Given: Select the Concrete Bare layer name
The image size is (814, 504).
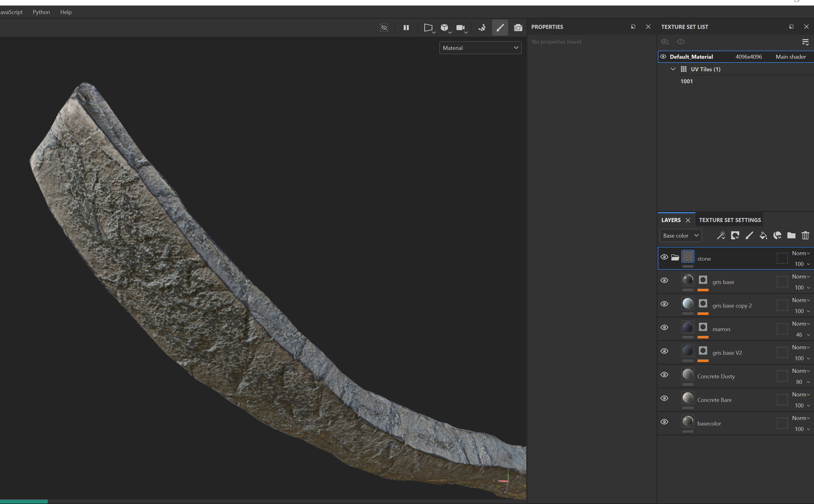Looking at the screenshot, I should (714, 400).
